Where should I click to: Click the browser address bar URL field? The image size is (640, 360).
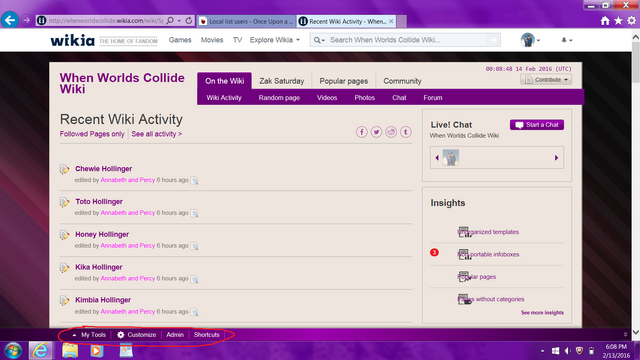pos(105,20)
